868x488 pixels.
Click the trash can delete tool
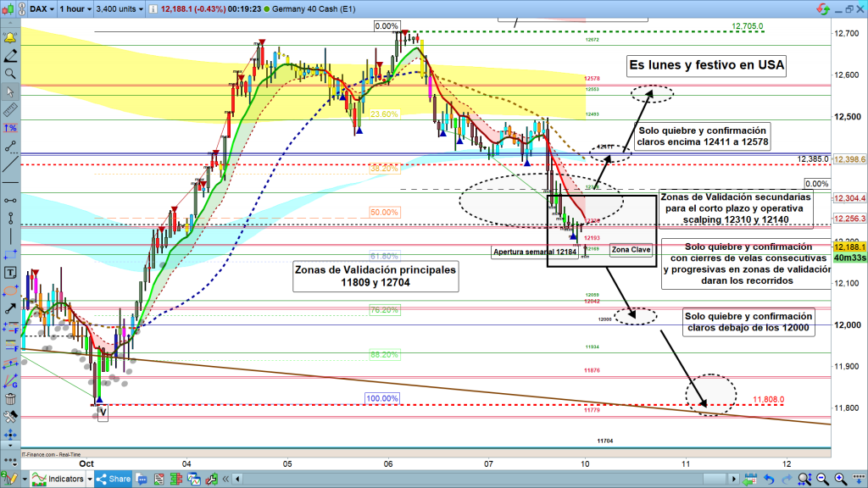(9, 398)
